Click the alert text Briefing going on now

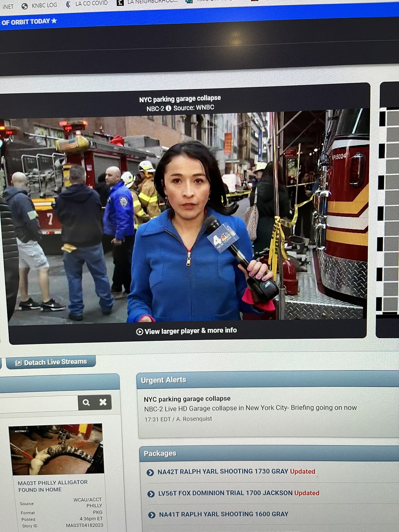tap(324, 407)
